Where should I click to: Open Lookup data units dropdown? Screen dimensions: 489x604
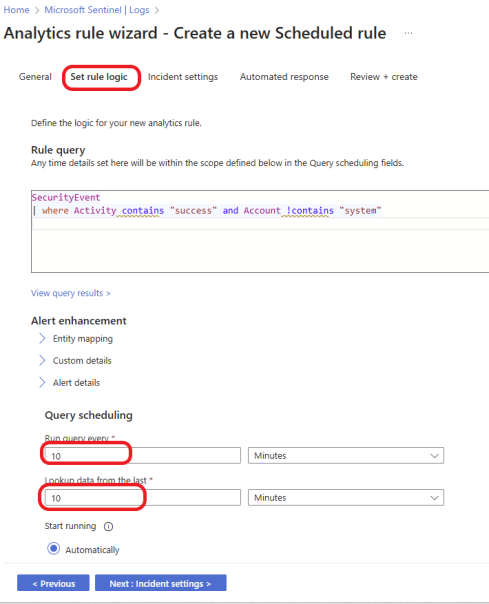click(346, 497)
